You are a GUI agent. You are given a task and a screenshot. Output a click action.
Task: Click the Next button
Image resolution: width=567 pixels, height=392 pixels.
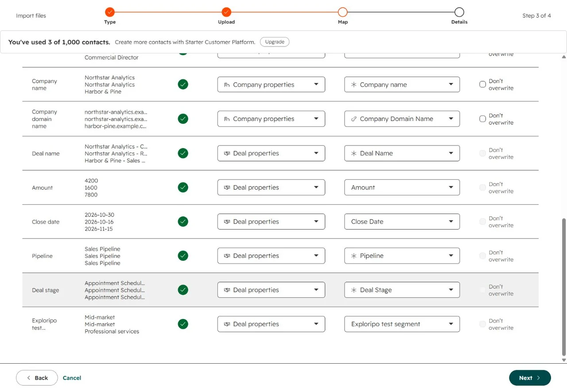click(530, 378)
